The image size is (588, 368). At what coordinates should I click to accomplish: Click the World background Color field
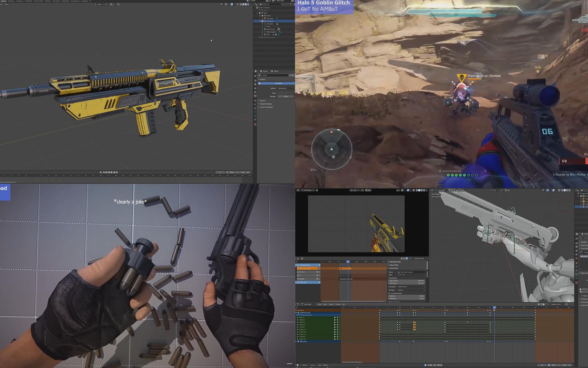point(286,93)
